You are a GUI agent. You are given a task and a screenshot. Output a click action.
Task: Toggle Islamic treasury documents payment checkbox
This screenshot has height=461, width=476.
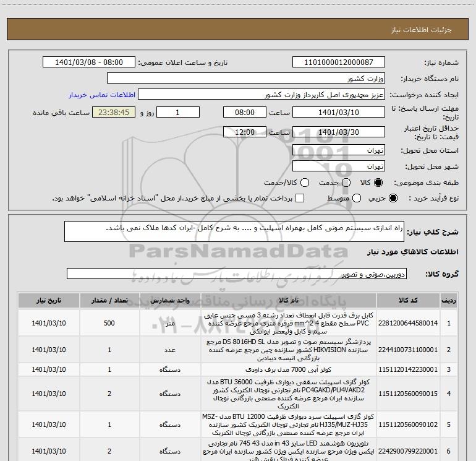click(300, 198)
